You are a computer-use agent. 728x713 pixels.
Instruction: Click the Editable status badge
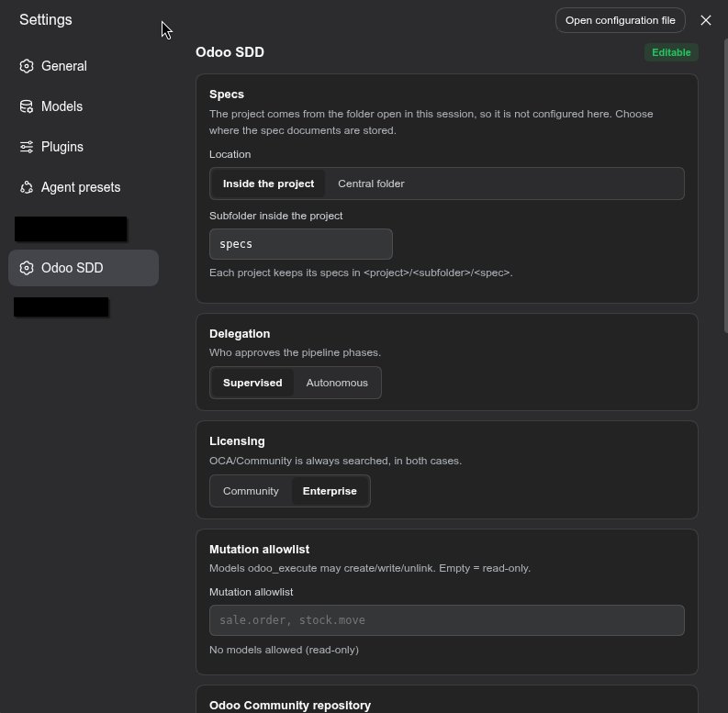click(671, 52)
